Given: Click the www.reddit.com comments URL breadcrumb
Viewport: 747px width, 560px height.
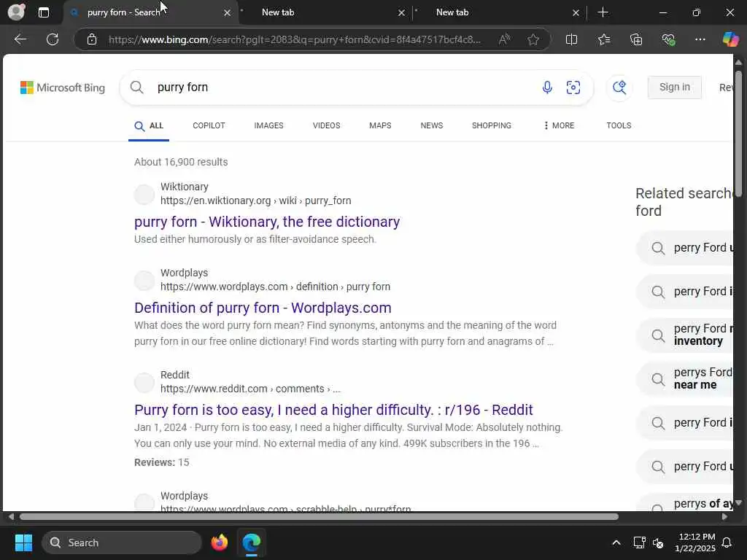Looking at the screenshot, I should tap(251, 389).
